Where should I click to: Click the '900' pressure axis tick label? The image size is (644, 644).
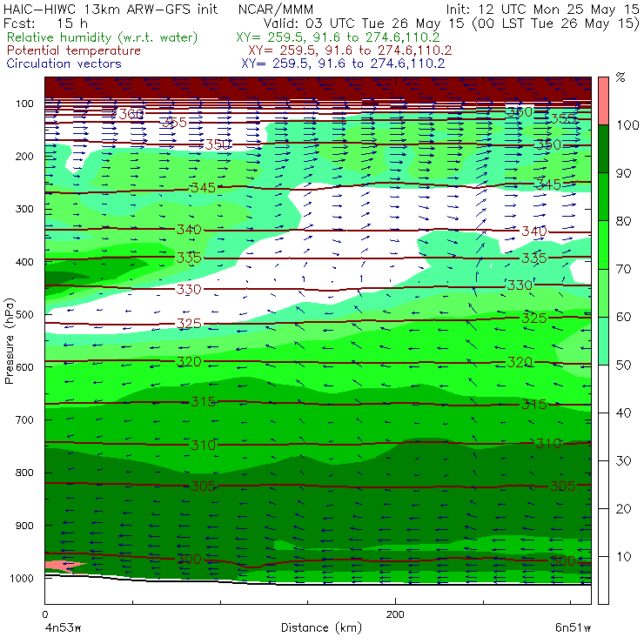point(24,526)
